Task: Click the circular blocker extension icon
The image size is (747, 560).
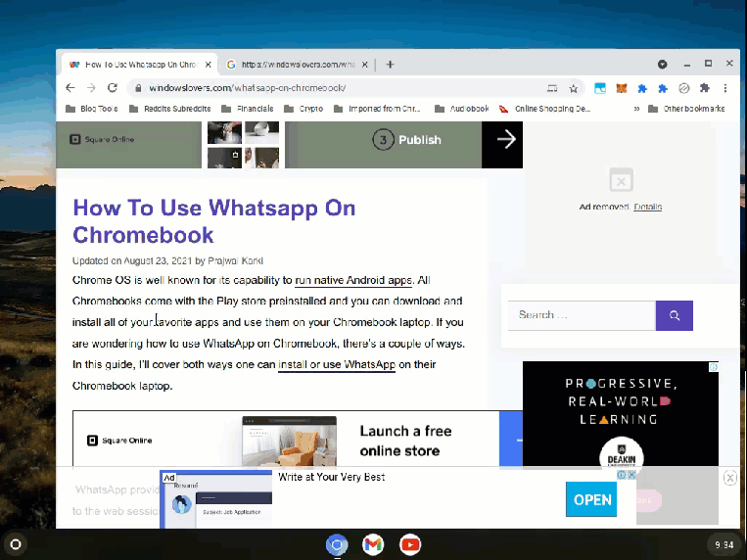Action: (x=683, y=88)
